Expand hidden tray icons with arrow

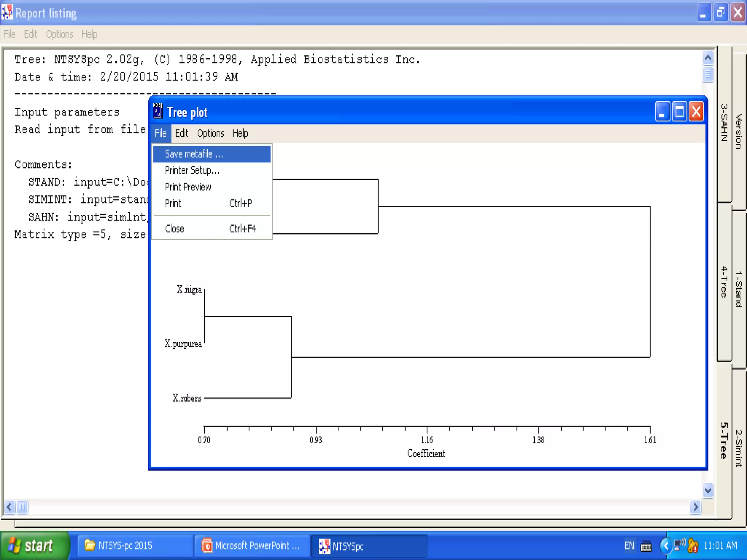666,546
